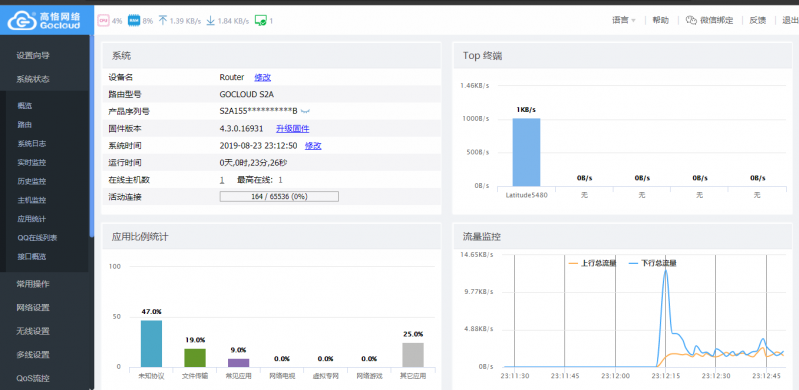Click 微信绑定 in top bar
Image resolution: width=799 pixels, height=390 pixels.
716,20
